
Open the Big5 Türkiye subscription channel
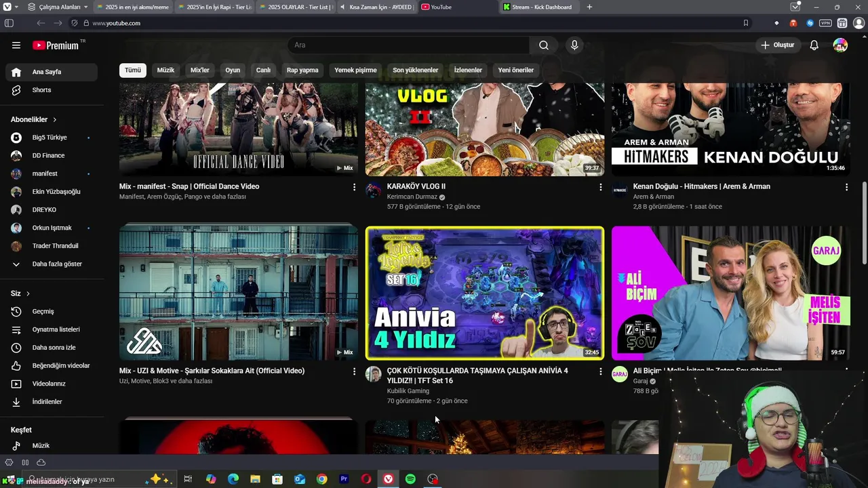coord(52,138)
